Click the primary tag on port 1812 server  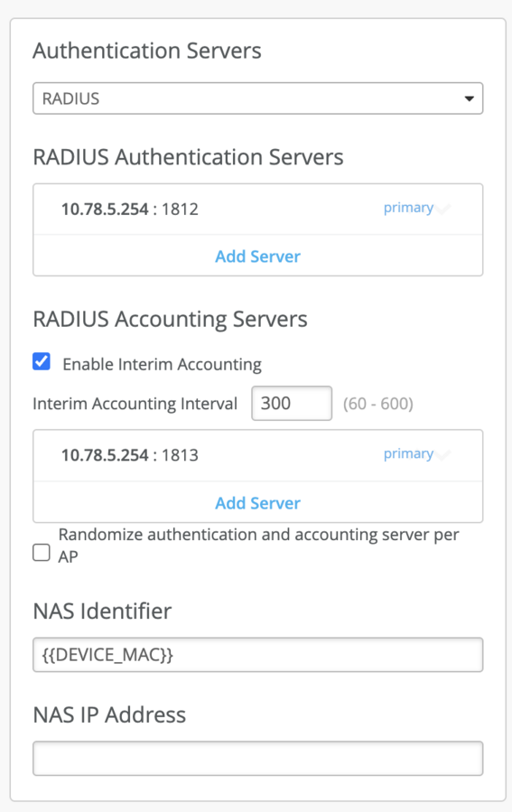(408, 208)
